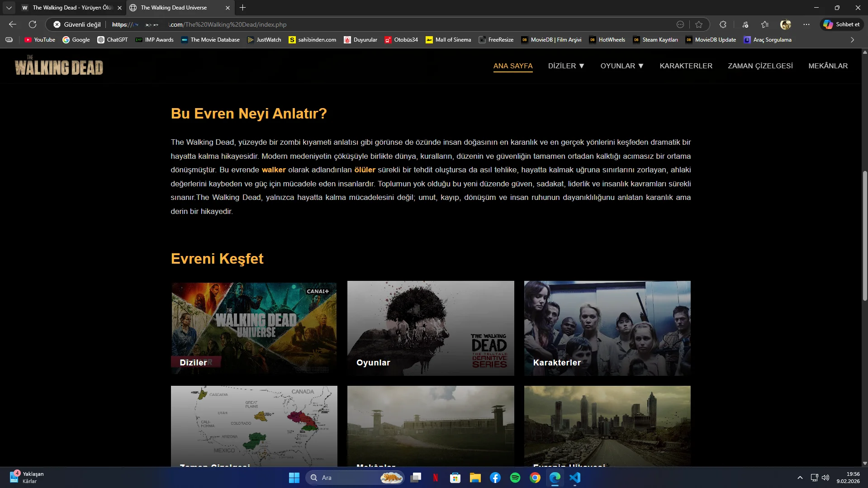Add page to favorites with star icon
Image resolution: width=868 pixels, height=488 pixels.
click(x=699, y=24)
